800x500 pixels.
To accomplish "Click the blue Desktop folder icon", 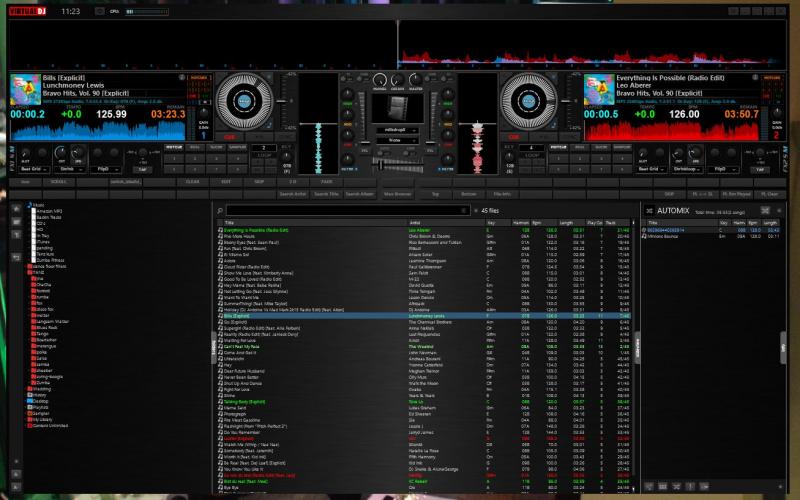I will pos(30,401).
